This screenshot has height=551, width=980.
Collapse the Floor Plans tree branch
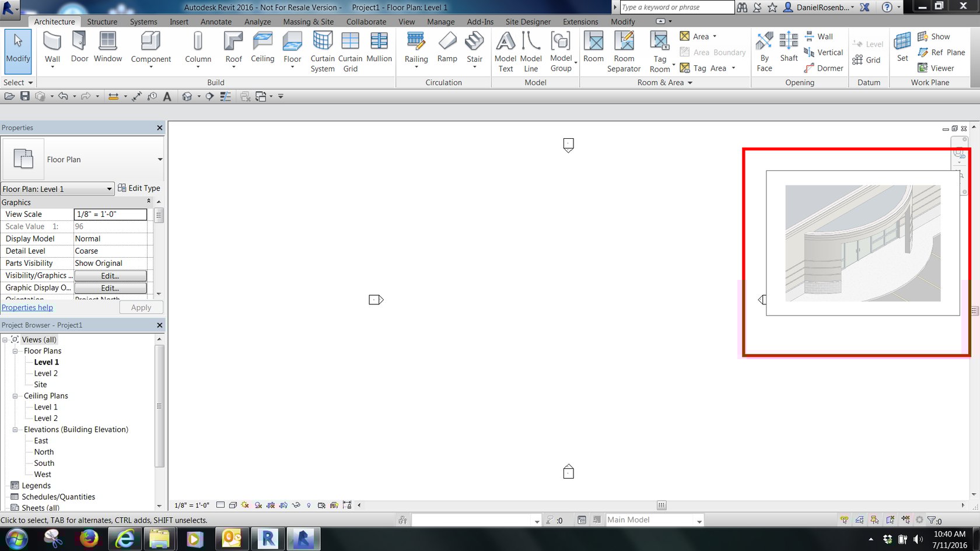point(15,350)
